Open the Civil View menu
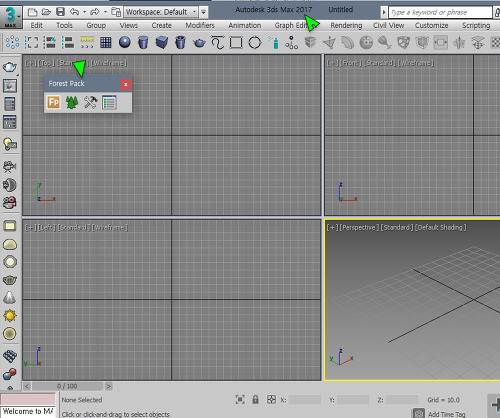Image resolution: width=500 pixels, height=418 pixels. (389, 25)
